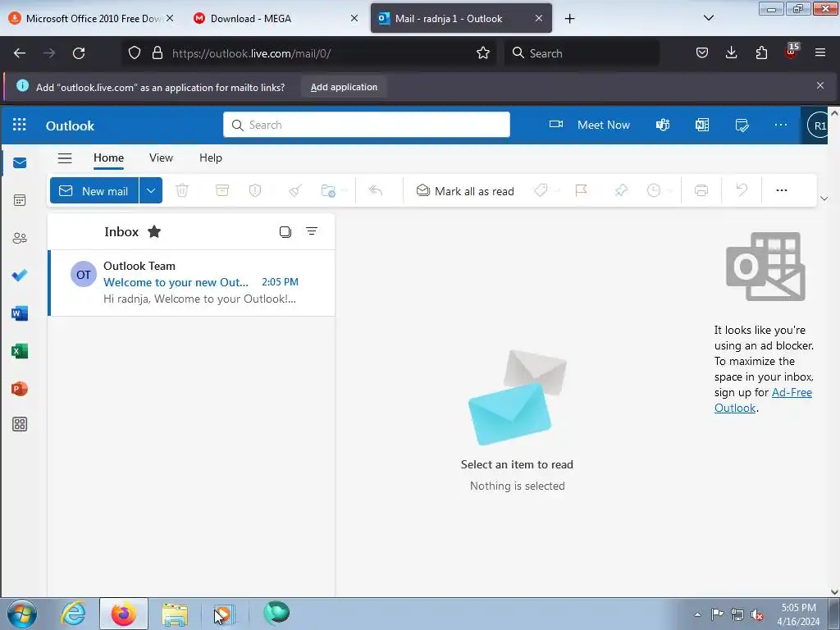The image size is (840, 630).
Task: Open To Do checkmark in sidebar
Action: coord(20,276)
